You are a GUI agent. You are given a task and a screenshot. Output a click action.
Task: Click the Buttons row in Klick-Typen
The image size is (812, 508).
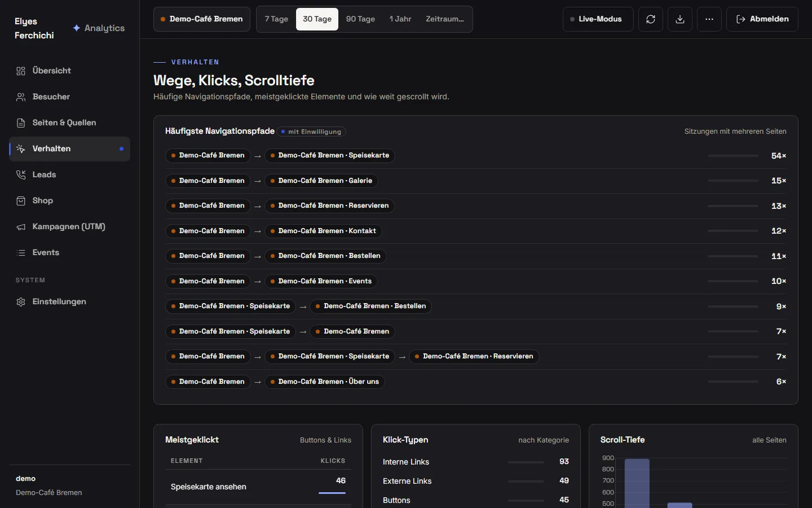click(x=476, y=500)
